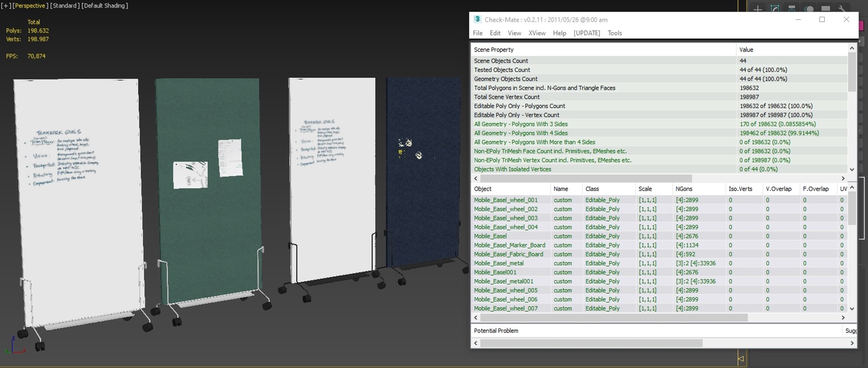
Task: Click the Check-Mate window app icon
Action: click(x=477, y=19)
